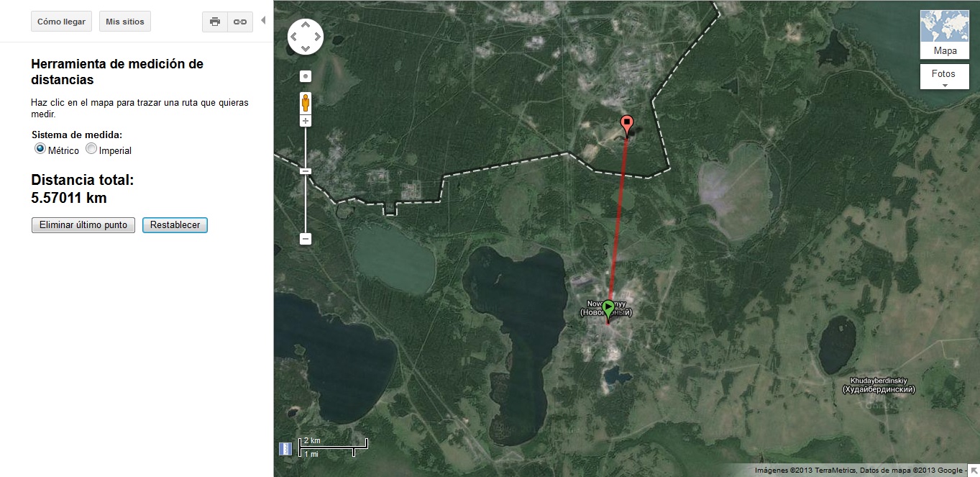Image resolution: width=980 pixels, height=477 pixels.
Task: Click the red destination map pin
Action: [627, 126]
